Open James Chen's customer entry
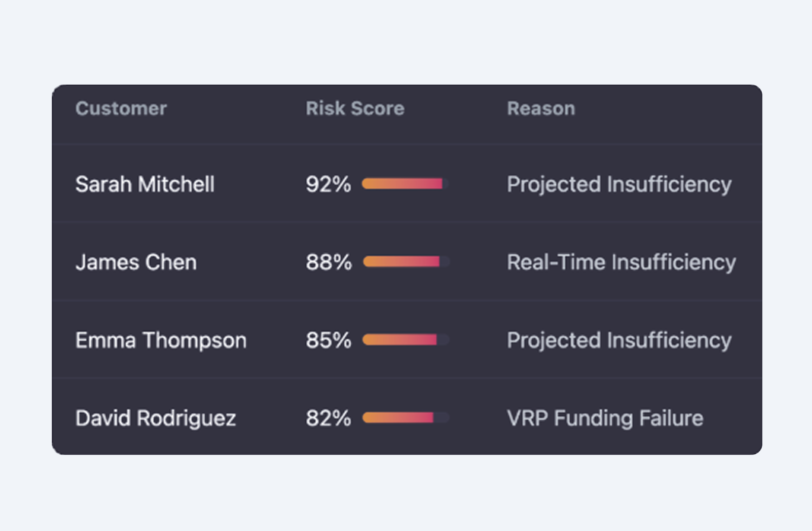 click(x=136, y=262)
